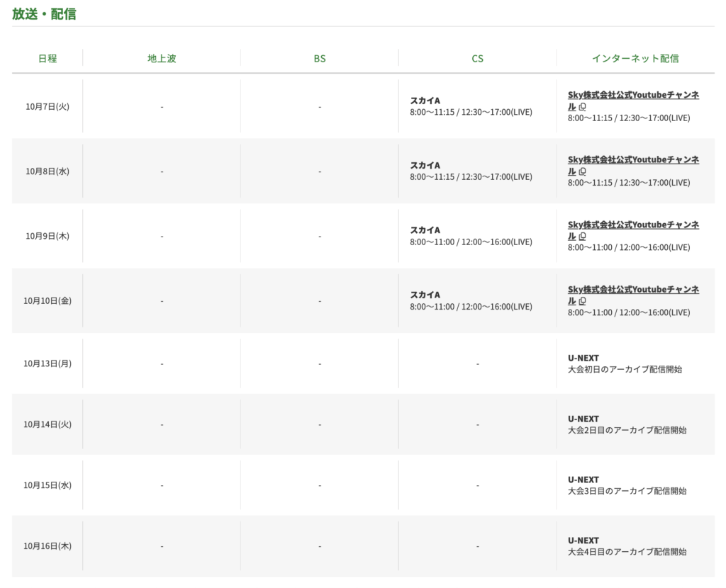Click スカイA in the 10月7日 row
726x588 pixels.
point(425,101)
